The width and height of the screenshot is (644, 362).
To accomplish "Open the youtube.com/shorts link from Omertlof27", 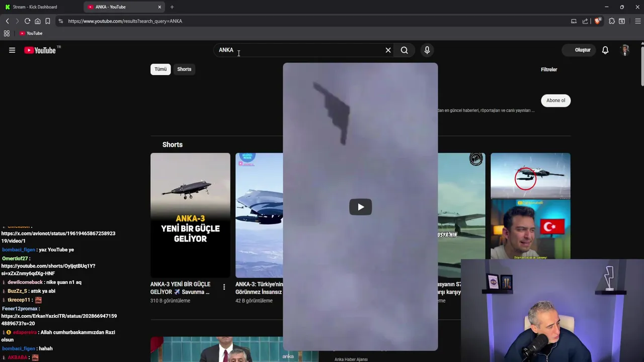I will tap(48, 269).
